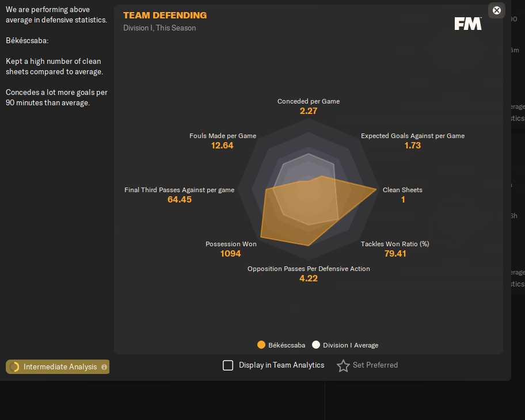
Task: Click the ring icon on Intermediate Analysis
Action: (14, 367)
